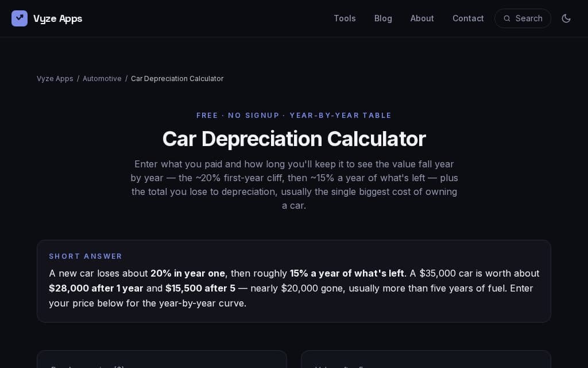588x368 pixels.
Task: Click the Vyze Apps logo icon
Action: tap(20, 18)
